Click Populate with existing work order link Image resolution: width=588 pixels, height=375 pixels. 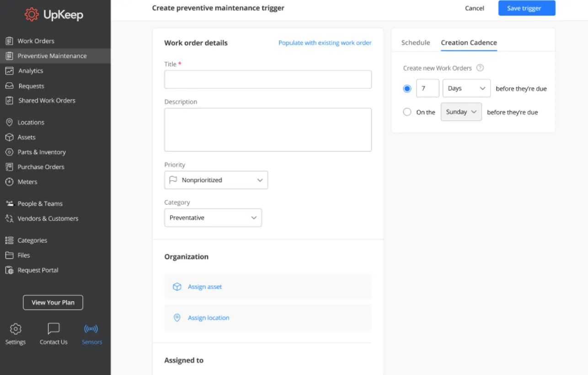pyautogui.click(x=325, y=43)
